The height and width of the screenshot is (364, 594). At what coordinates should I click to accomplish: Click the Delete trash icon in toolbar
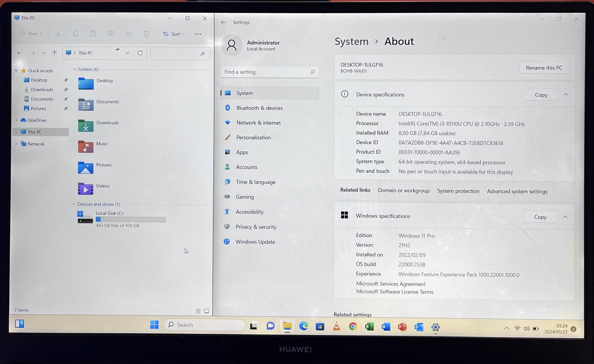point(146,34)
